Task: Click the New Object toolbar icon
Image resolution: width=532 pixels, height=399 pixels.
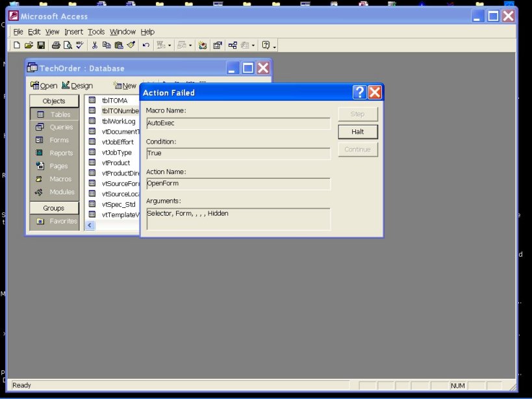Action: tap(245, 45)
